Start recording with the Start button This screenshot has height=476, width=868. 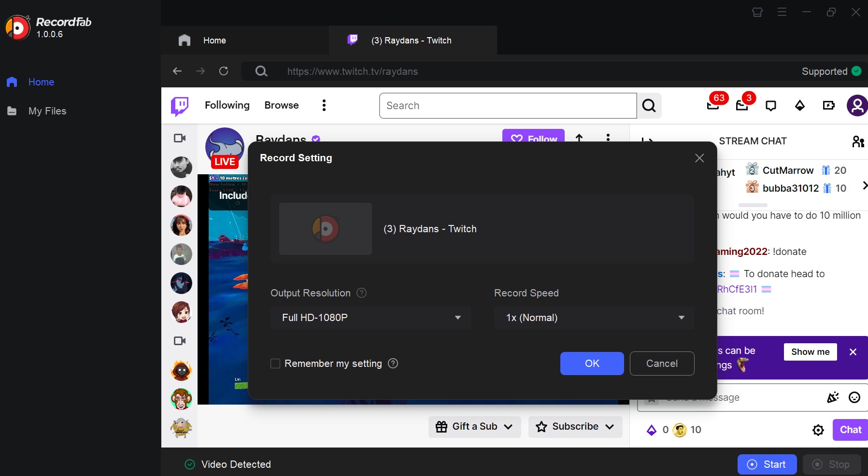point(767,464)
